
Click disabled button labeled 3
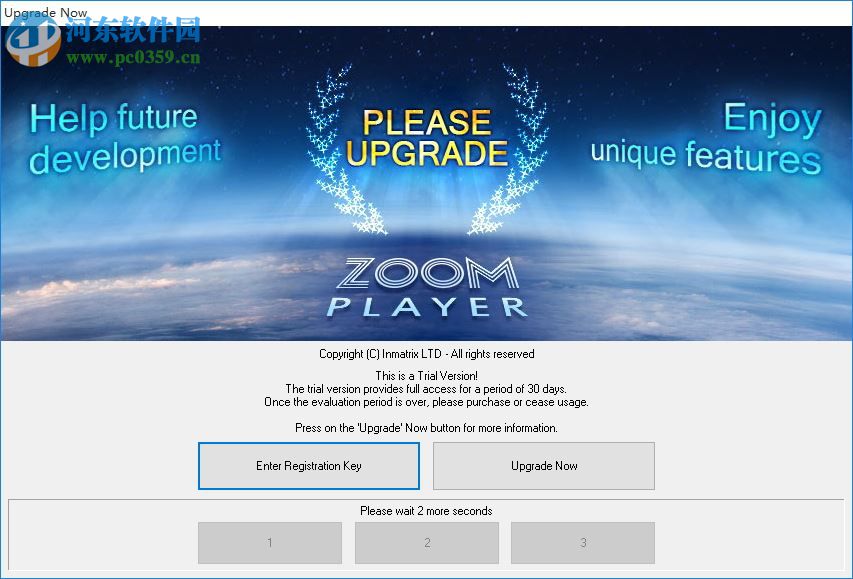click(x=583, y=542)
